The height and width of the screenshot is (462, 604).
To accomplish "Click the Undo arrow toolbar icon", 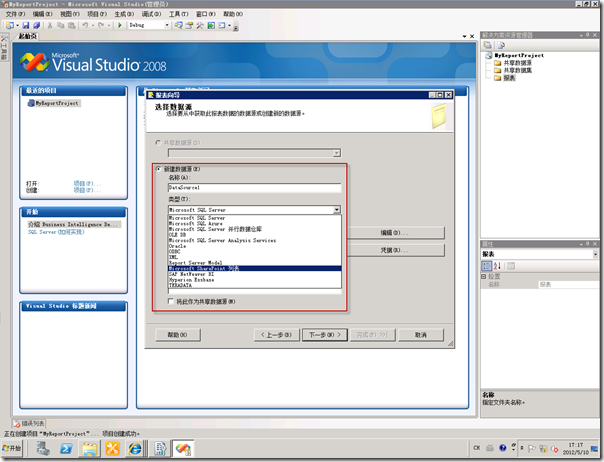I will point(85,25).
